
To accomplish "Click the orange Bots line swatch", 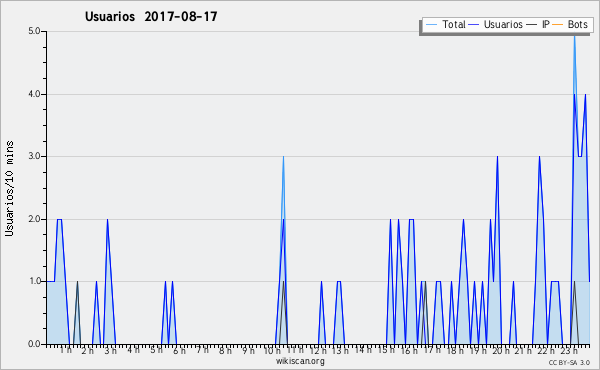I will [558, 25].
